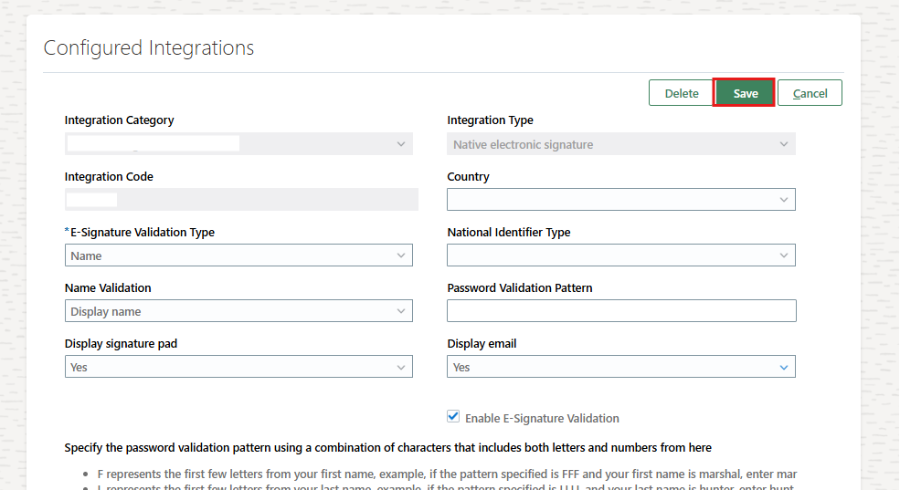
Task: Open the Integration Type dropdown
Action: 621,144
